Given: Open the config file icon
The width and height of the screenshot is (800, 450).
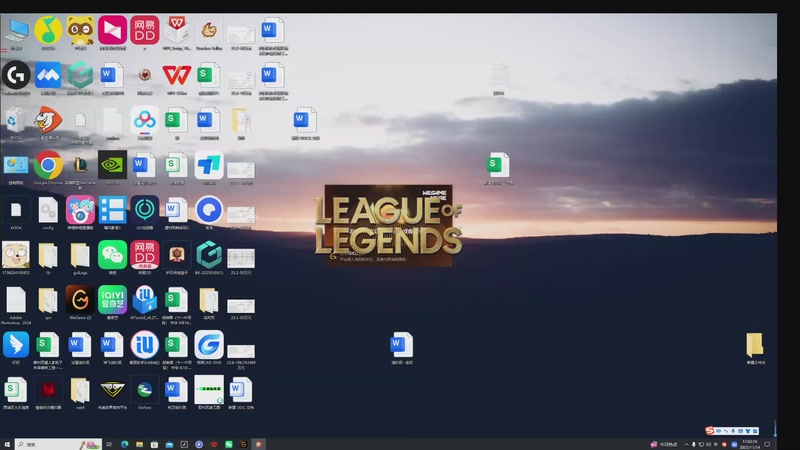Looking at the screenshot, I should [x=48, y=210].
